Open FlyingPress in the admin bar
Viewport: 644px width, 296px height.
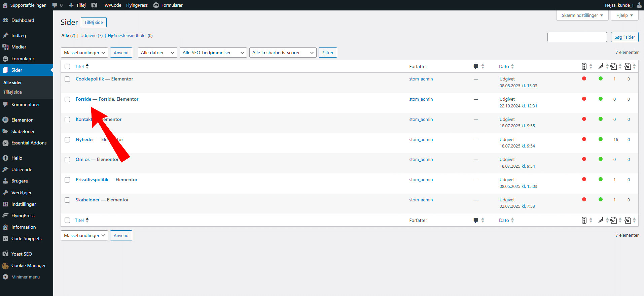[x=137, y=5]
